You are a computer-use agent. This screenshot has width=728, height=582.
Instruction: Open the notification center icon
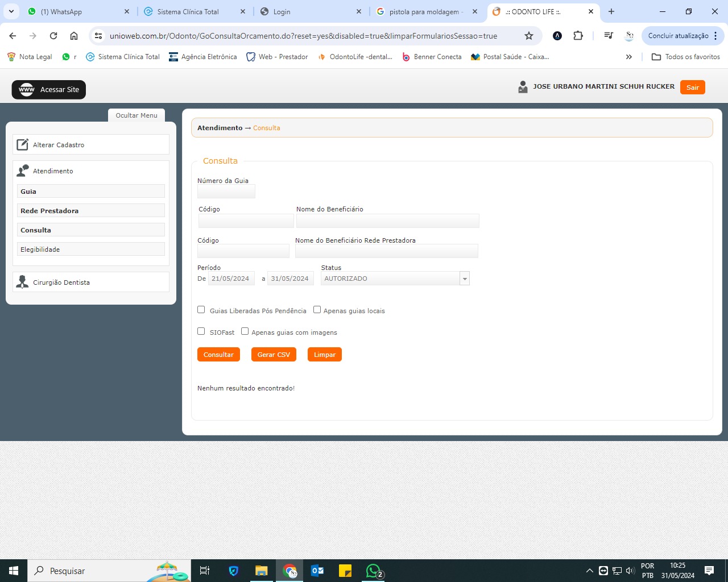click(x=709, y=571)
